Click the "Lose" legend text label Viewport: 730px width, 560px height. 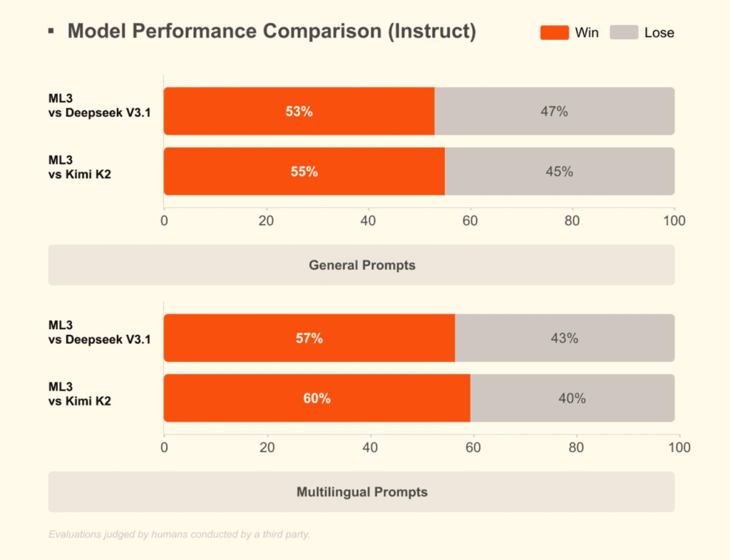(659, 33)
